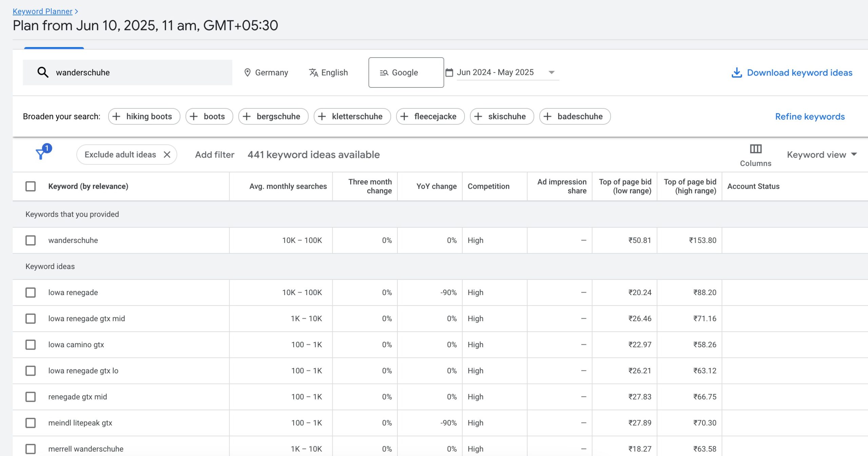Image resolution: width=868 pixels, height=456 pixels.
Task: Open the Google search network selector
Action: point(406,72)
